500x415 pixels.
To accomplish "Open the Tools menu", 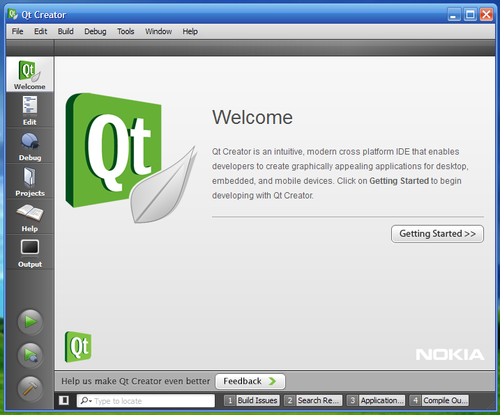I will [125, 31].
